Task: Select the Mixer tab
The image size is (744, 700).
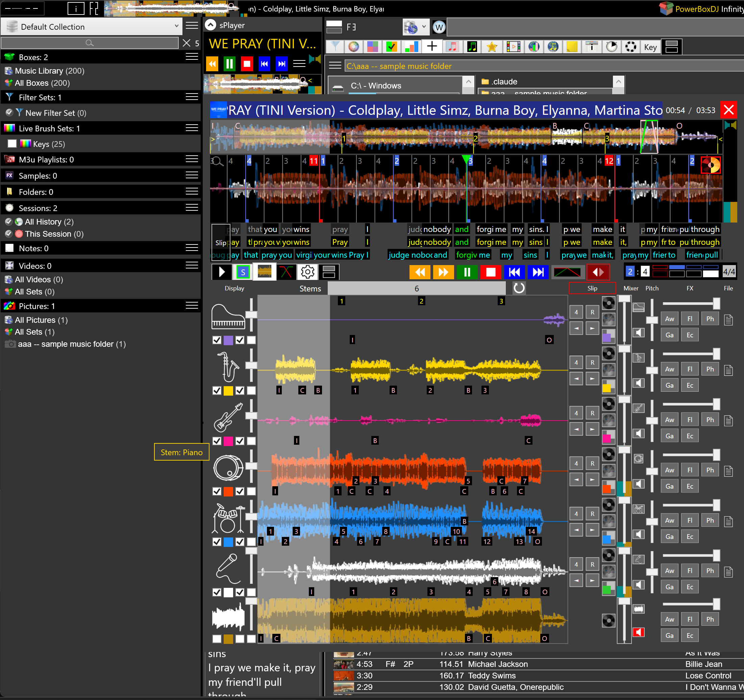Action: click(631, 288)
